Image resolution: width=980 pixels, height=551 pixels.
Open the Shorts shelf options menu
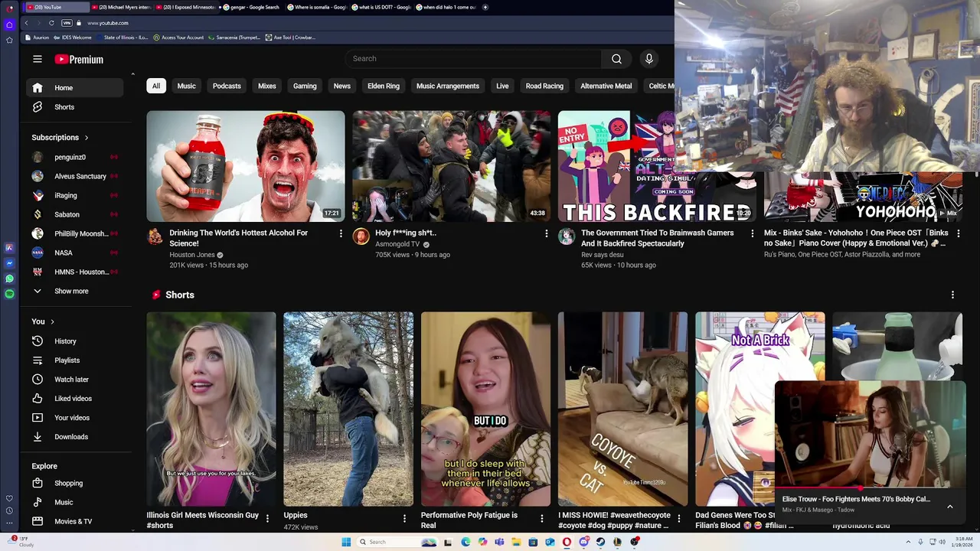pos(952,295)
